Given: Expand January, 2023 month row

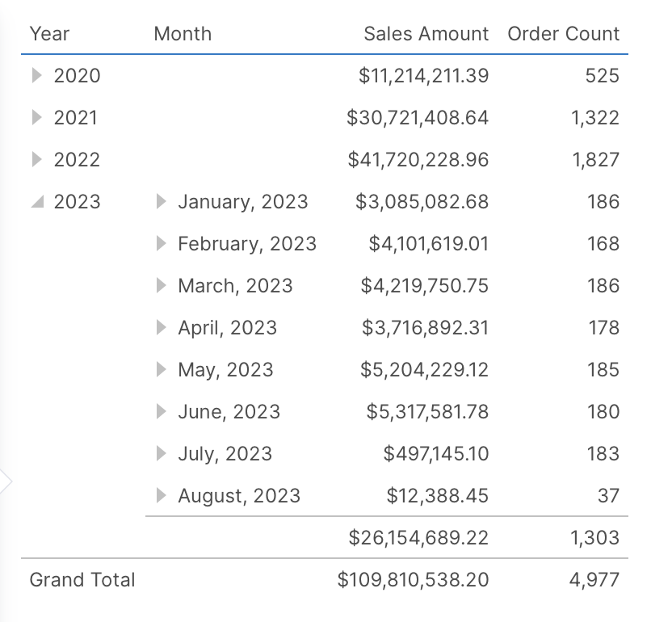Looking at the screenshot, I should coord(162,202).
